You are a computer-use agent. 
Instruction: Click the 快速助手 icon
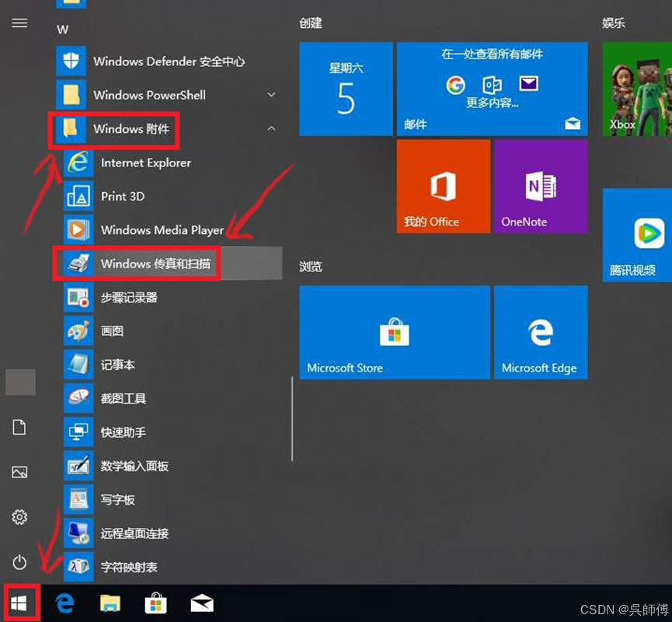[78, 432]
